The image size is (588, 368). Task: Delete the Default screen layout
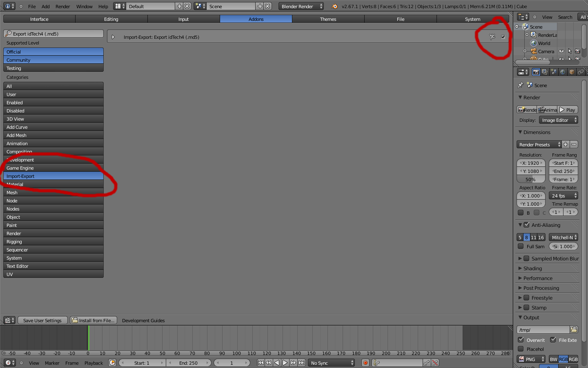(187, 6)
